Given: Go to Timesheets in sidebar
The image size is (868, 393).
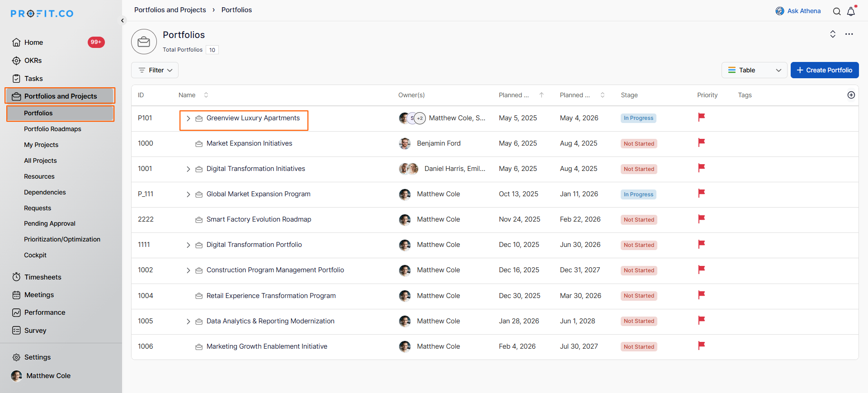Looking at the screenshot, I should click(x=42, y=277).
